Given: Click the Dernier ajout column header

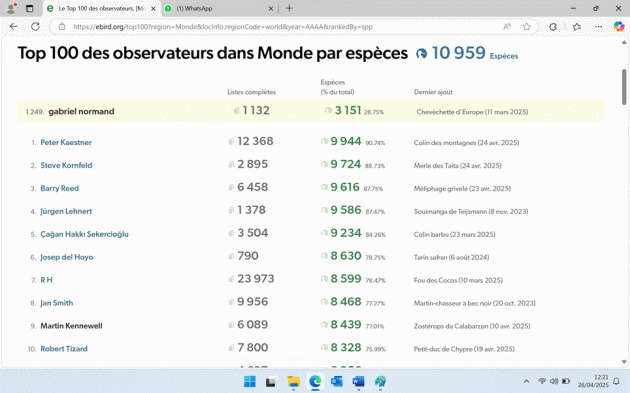Looking at the screenshot, I should 433,92.
